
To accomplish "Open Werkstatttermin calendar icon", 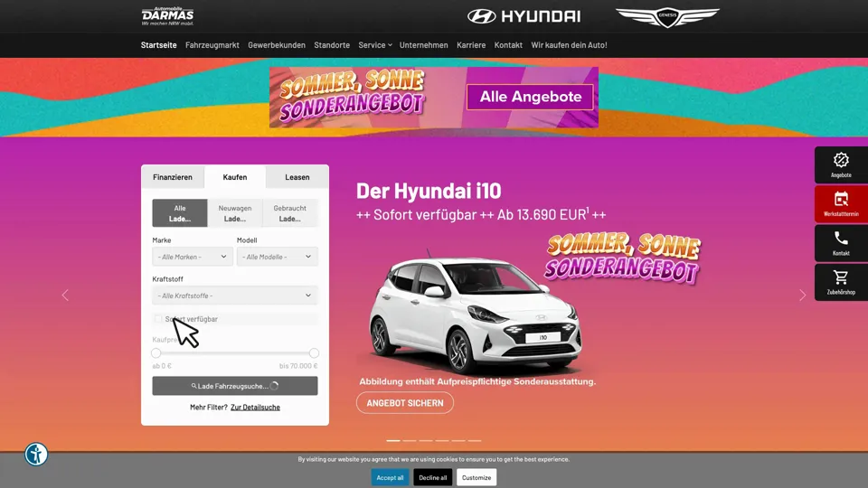I will (841, 204).
